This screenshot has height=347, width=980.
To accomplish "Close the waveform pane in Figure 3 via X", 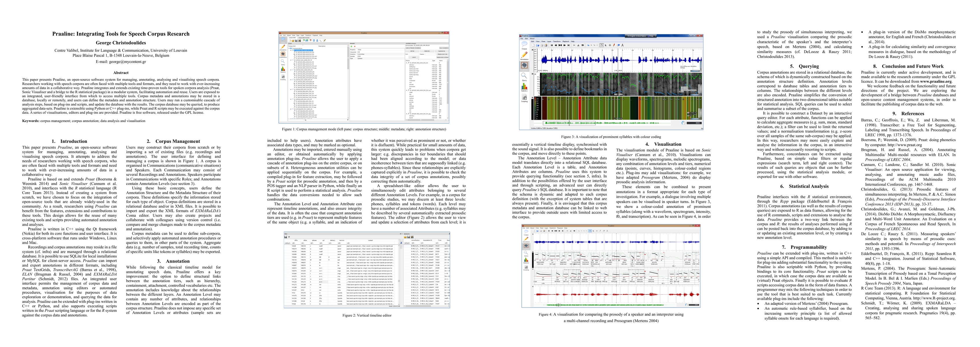I will click(x=532, y=50).
